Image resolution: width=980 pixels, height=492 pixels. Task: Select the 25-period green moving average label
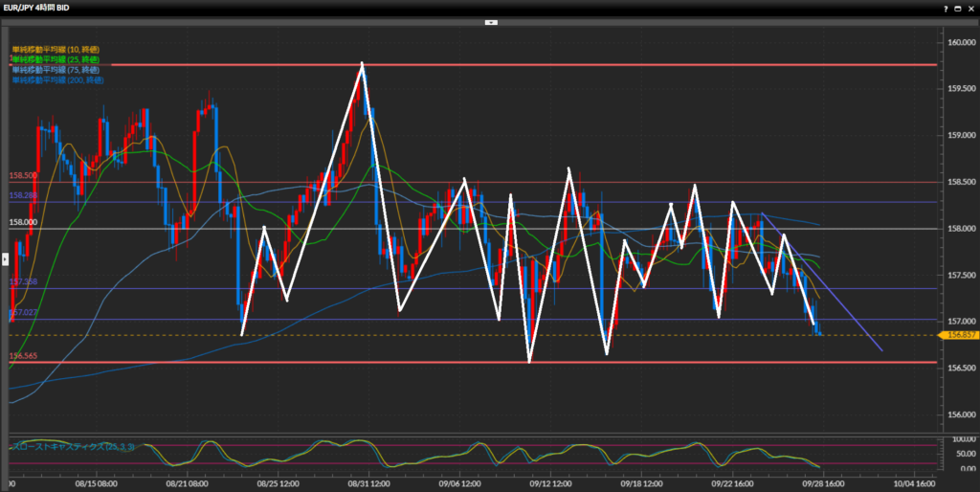56,59
